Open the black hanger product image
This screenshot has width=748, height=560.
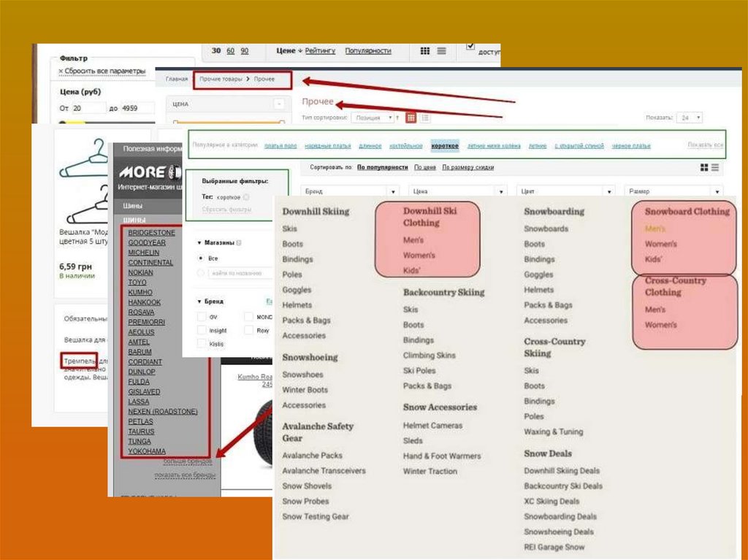[88, 205]
